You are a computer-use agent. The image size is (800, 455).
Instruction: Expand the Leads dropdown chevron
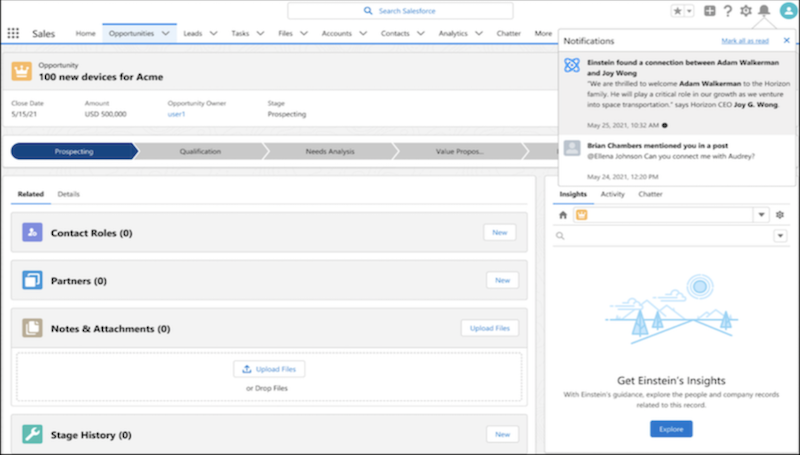pos(214,34)
